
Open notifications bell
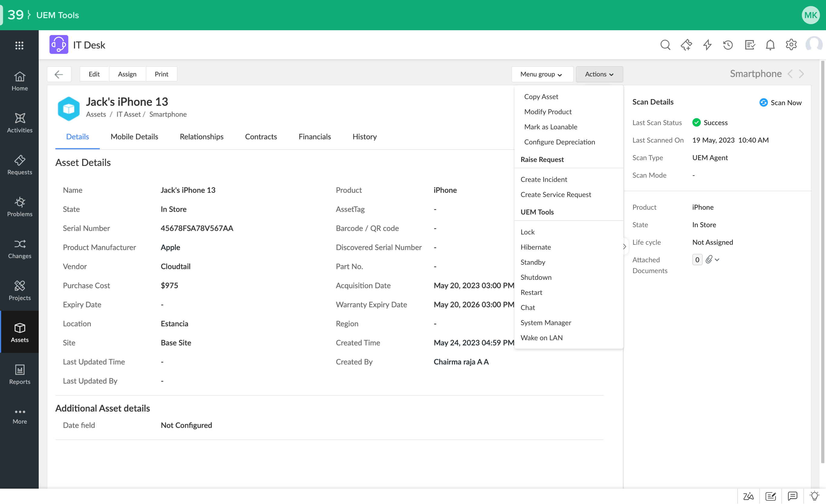pos(770,45)
